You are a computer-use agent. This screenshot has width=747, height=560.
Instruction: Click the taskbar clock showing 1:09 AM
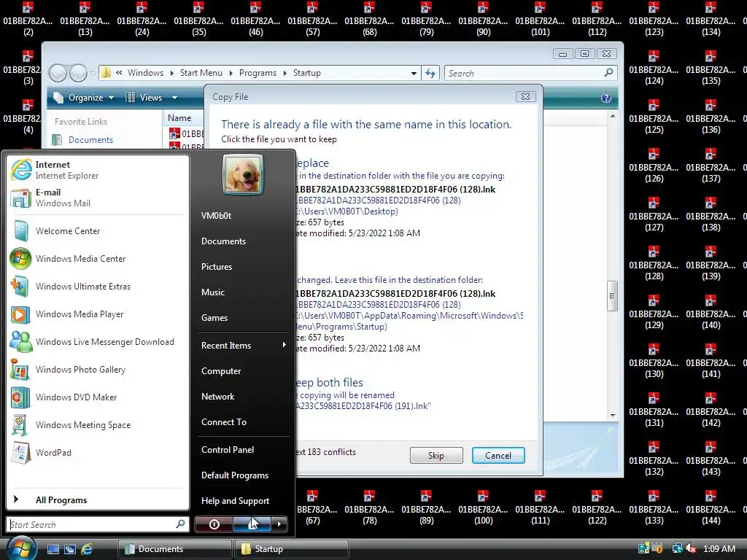[719, 548]
